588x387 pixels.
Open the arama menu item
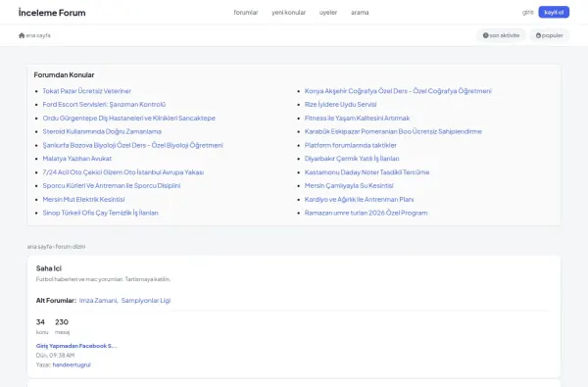click(x=360, y=13)
